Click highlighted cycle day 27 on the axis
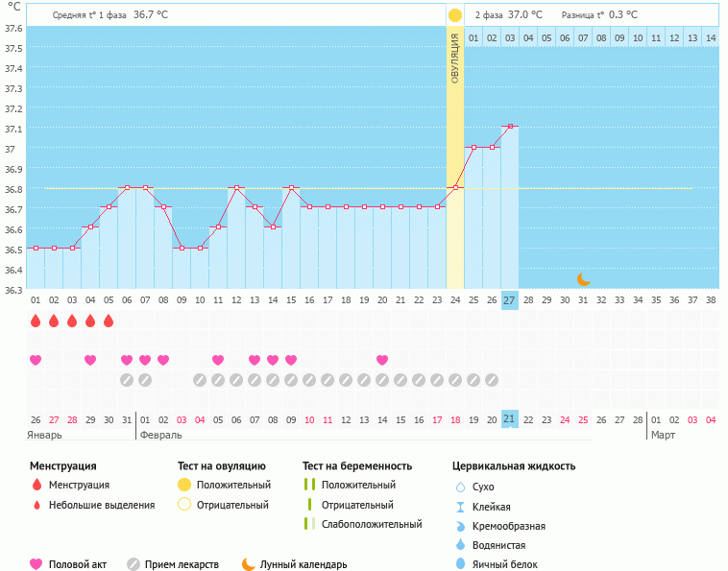Screen dimensions: 728x571 [x=510, y=299]
